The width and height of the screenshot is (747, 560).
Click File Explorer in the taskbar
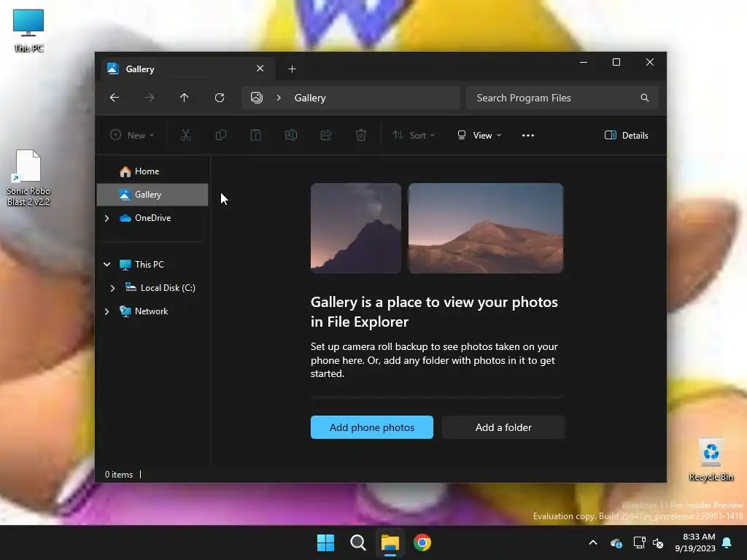[390, 542]
